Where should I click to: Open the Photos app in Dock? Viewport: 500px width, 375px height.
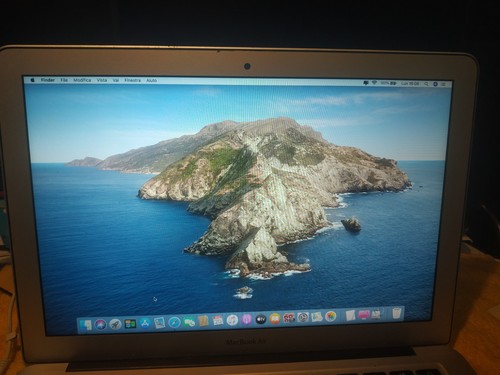click(331, 316)
